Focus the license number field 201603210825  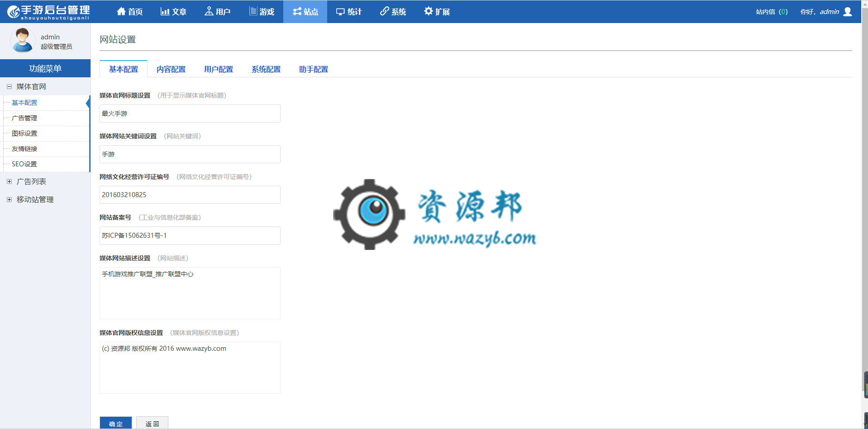point(190,195)
